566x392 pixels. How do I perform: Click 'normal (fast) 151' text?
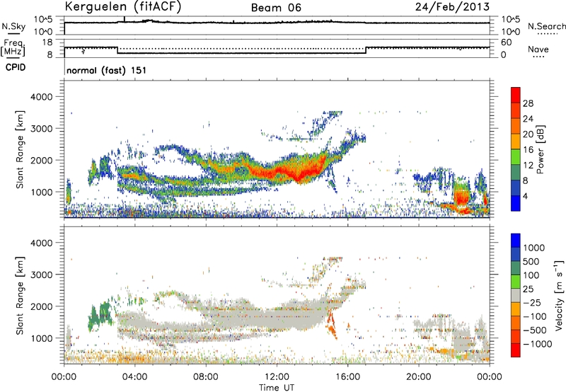pos(107,70)
